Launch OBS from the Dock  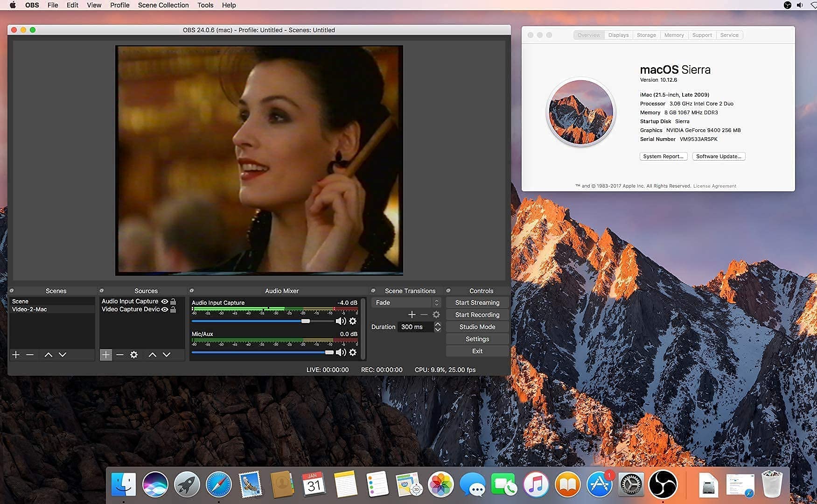[663, 484]
